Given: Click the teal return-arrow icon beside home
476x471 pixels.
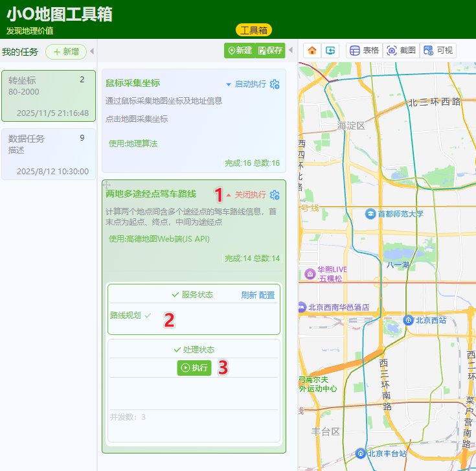Looking at the screenshot, I should [x=330, y=51].
